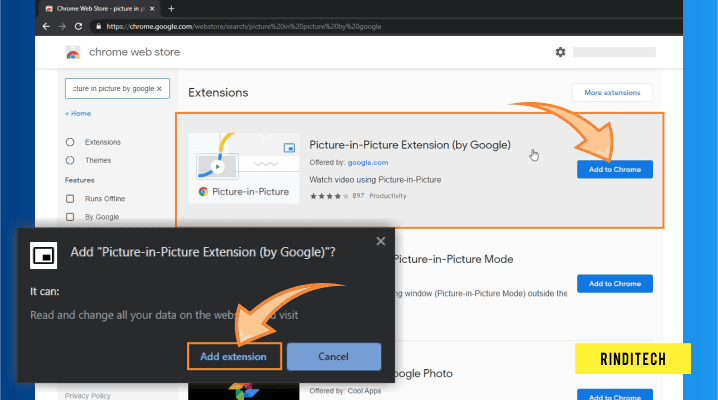
Task: Click the Features sidebar heading
Action: [80, 180]
